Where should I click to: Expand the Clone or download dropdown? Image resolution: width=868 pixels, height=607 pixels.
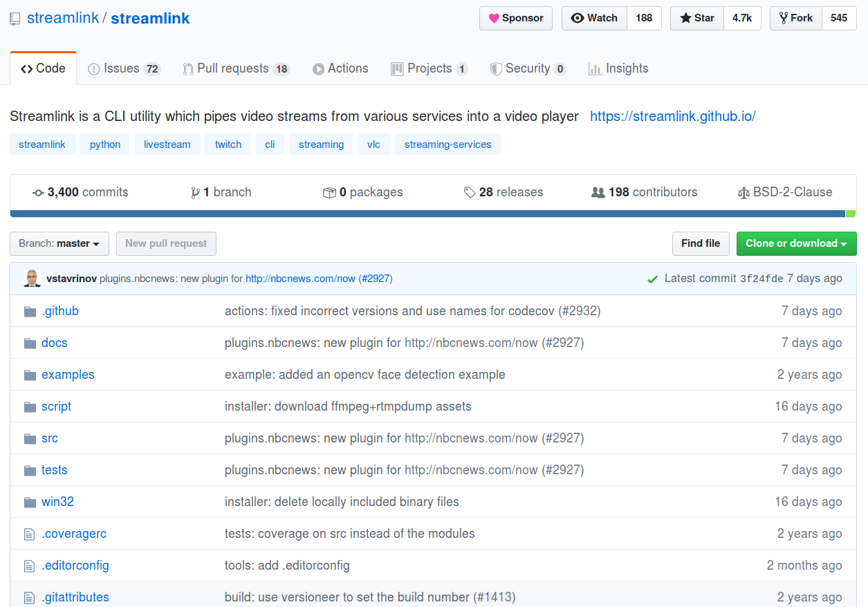click(797, 243)
